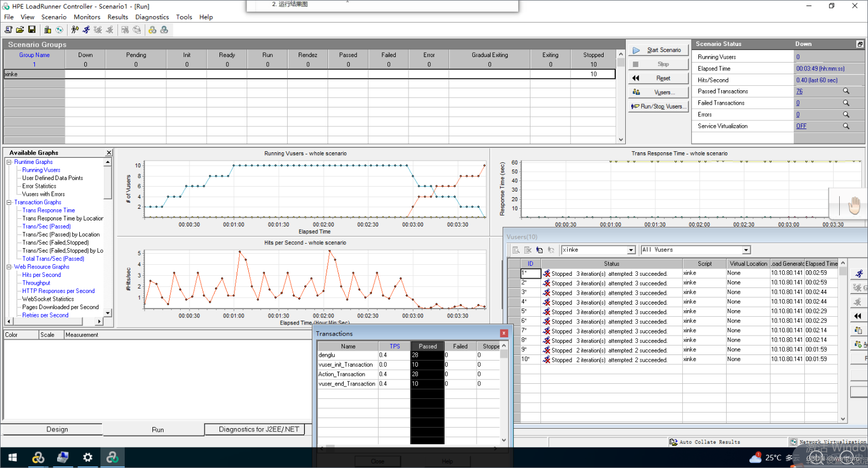Click the vuser-with-flag toolbar icon
Screen dimensions: 868x468
click(x=75, y=30)
